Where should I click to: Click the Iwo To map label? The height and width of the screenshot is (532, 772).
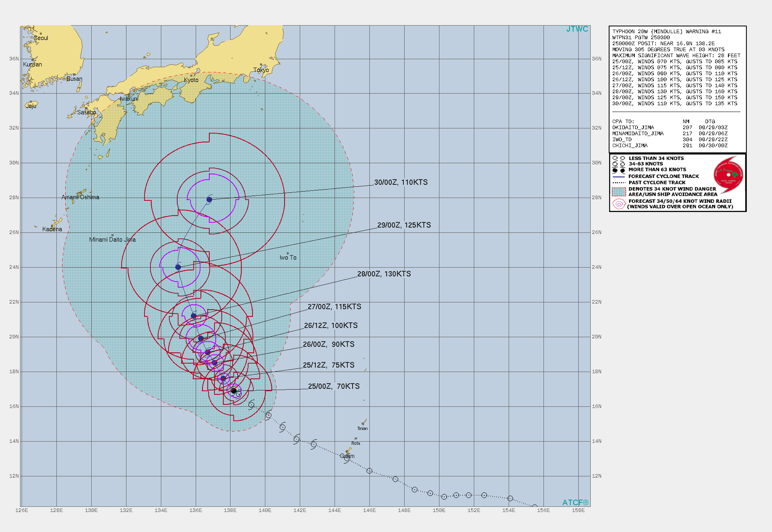pyautogui.click(x=288, y=258)
